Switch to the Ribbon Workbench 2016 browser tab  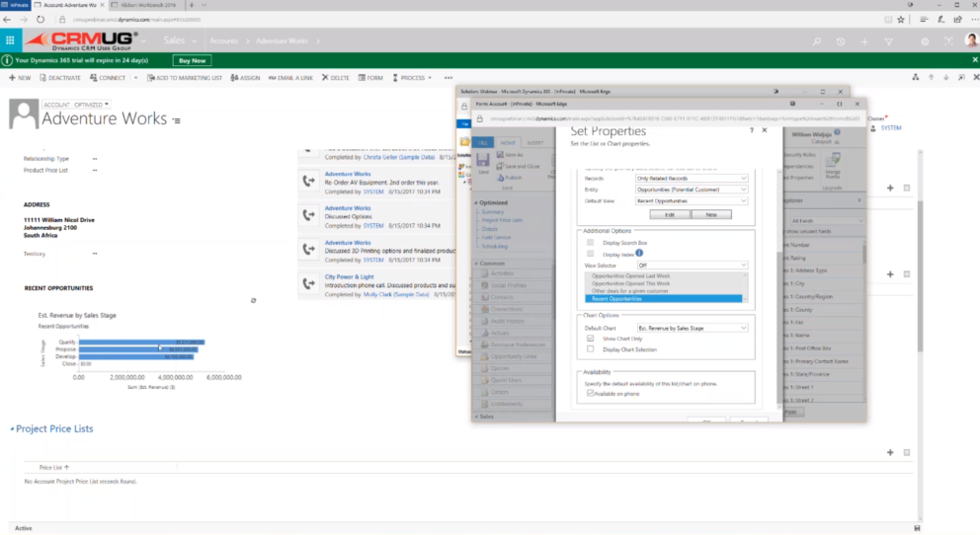pyautogui.click(x=147, y=5)
